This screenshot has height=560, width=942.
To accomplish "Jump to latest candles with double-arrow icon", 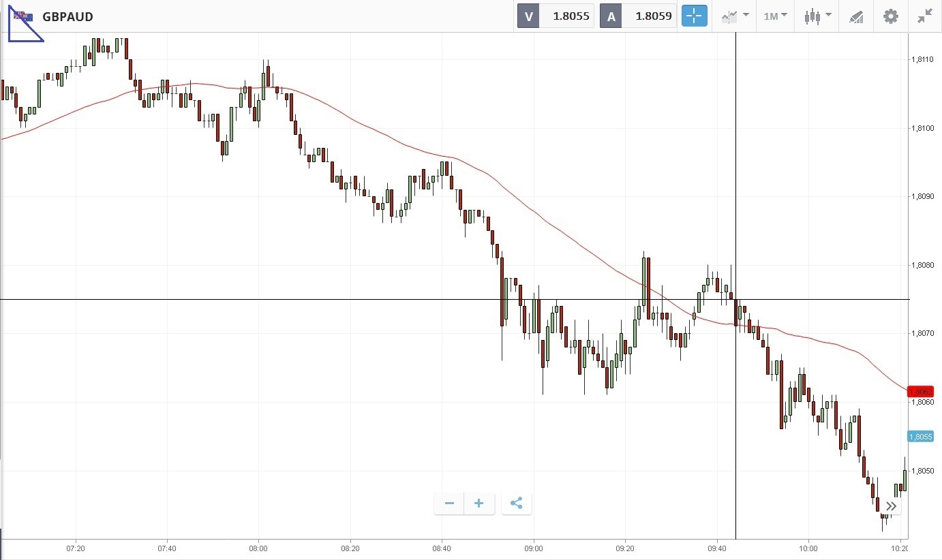I will coord(891,505).
